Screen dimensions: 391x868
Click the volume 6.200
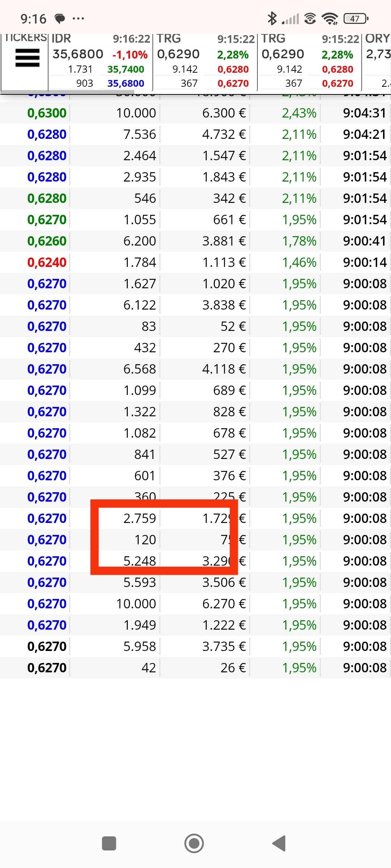[x=140, y=241]
